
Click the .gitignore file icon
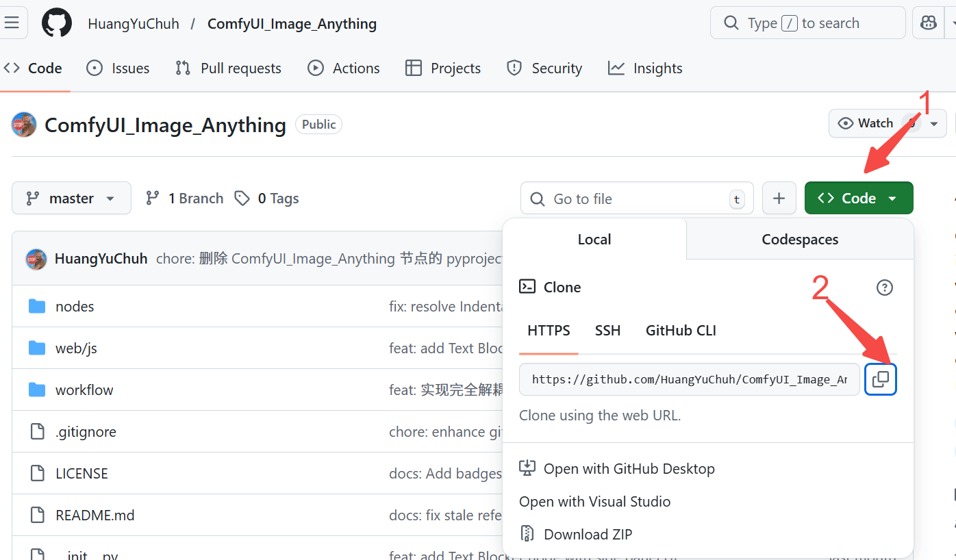click(x=37, y=431)
